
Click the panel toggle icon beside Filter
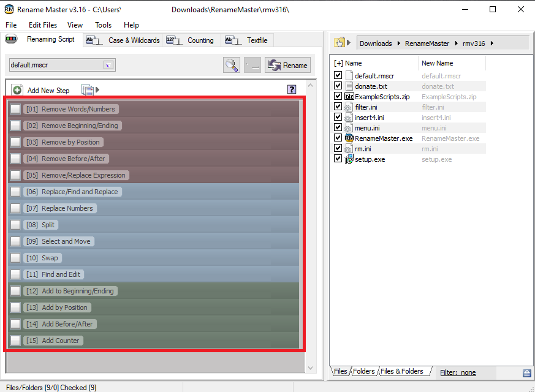pyautogui.click(x=526, y=372)
